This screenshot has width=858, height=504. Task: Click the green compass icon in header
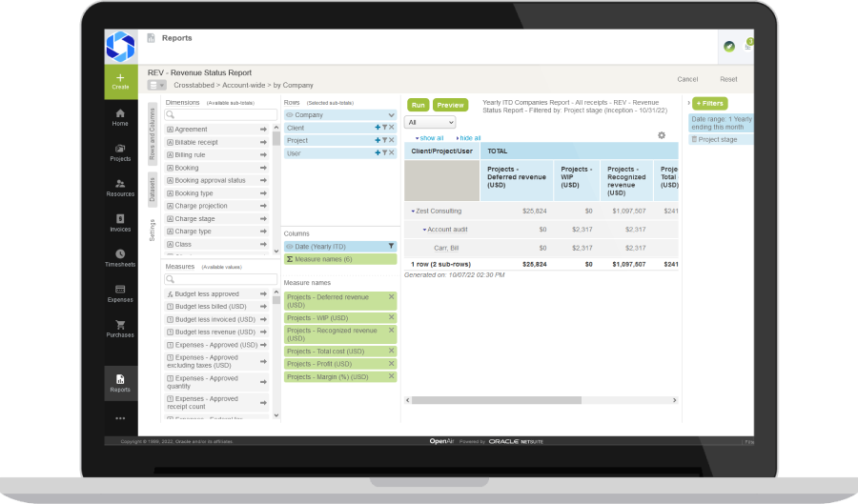point(729,47)
